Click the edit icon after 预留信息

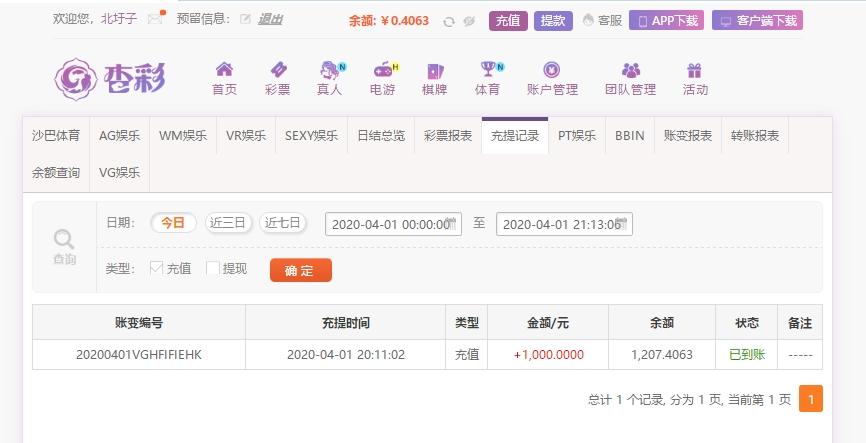pos(245,19)
